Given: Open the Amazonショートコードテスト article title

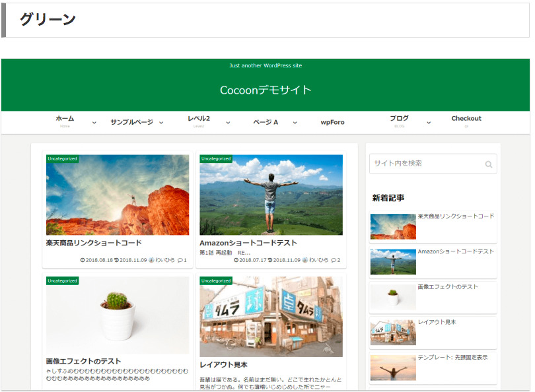Looking at the screenshot, I should [x=248, y=243].
